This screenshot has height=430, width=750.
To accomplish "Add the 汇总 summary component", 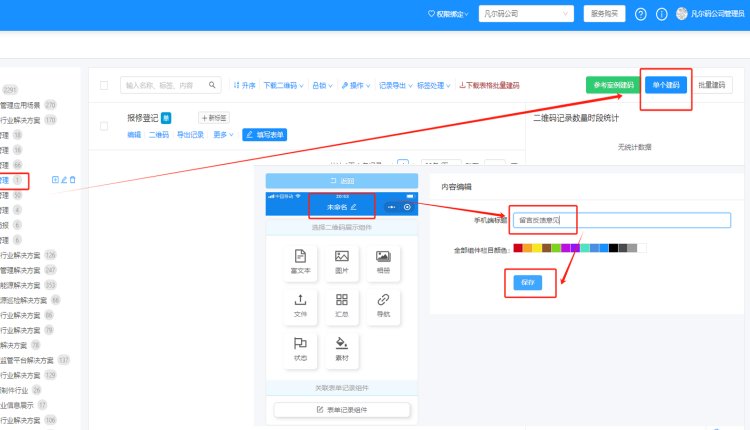I will (341, 305).
